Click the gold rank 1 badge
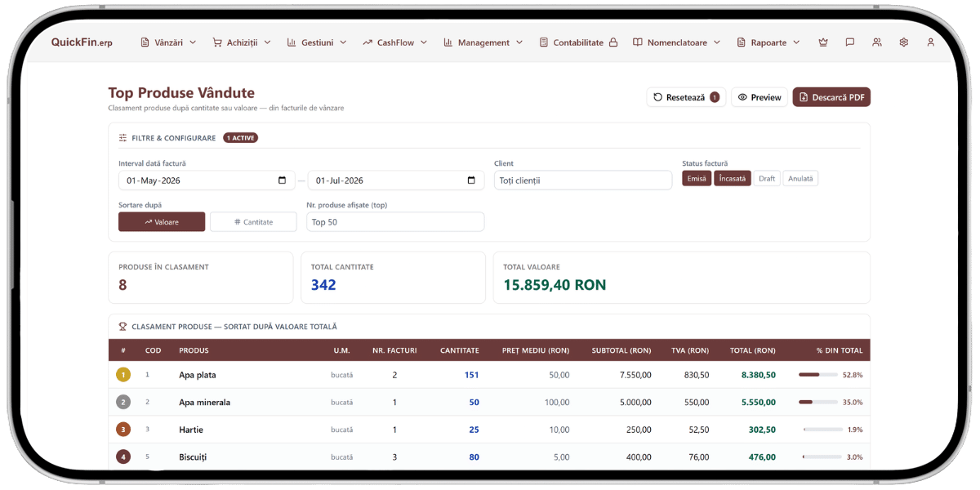Viewport: 980px width, 490px height. pos(123,375)
